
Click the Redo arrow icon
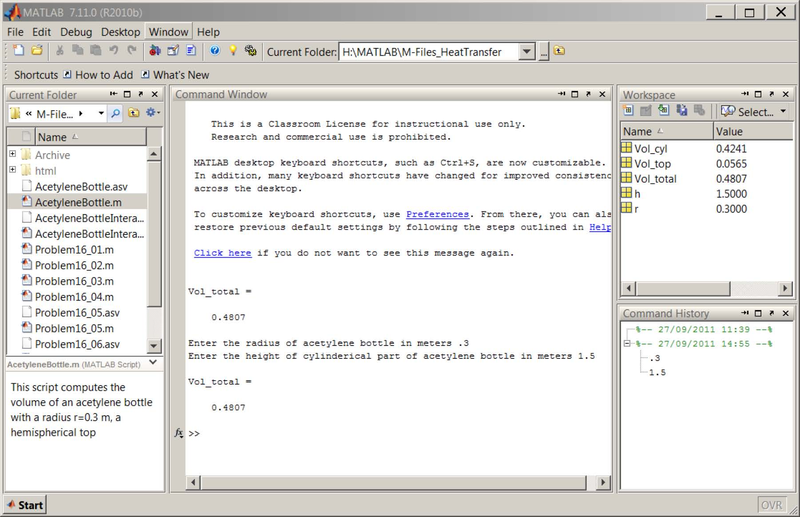coord(132,51)
